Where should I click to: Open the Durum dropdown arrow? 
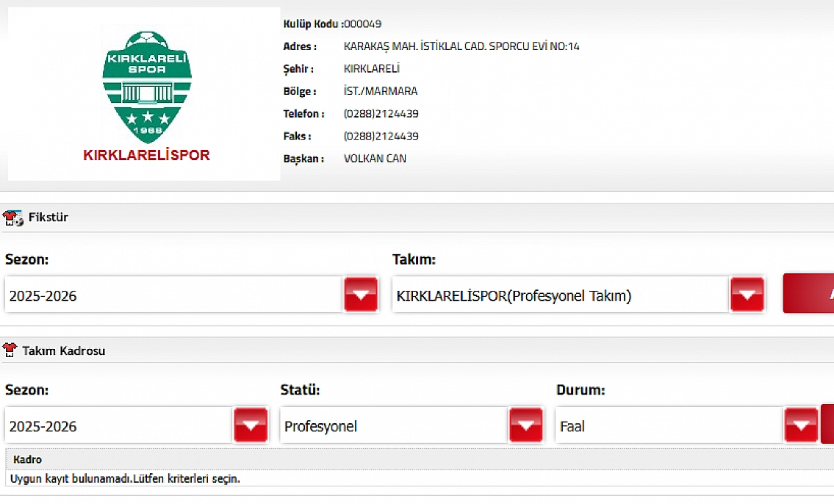click(x=801, y=425)
